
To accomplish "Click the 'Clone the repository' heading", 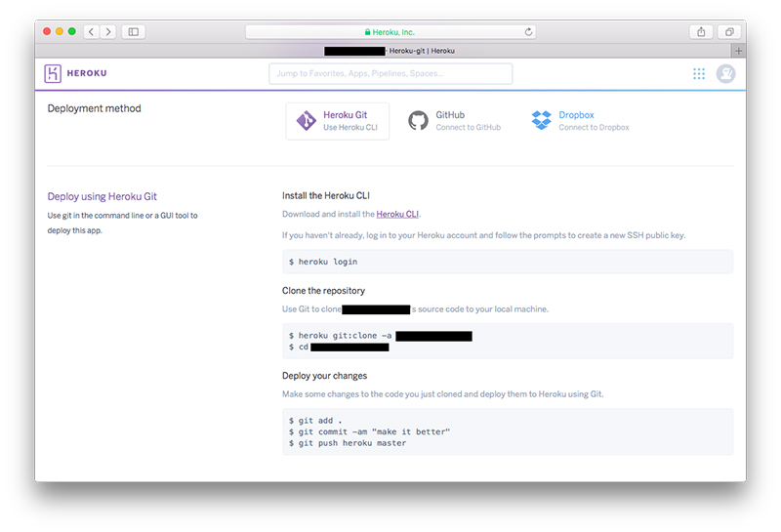I will 323,291.
